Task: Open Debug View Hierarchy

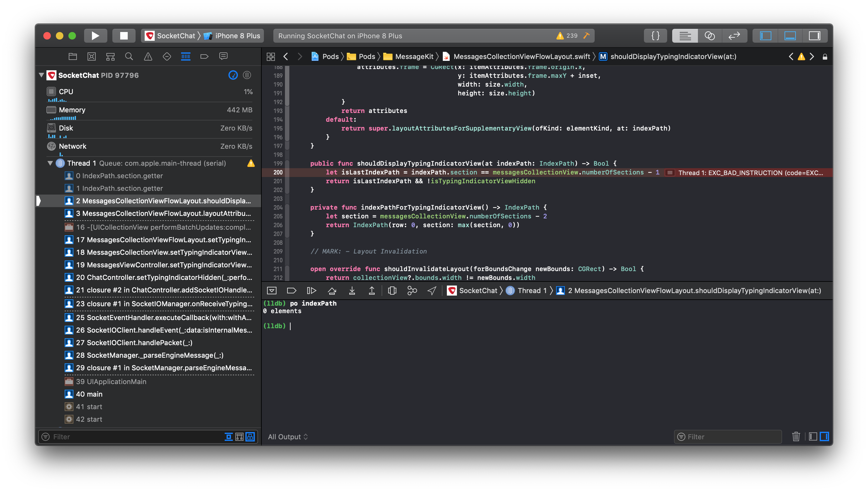Action: point(392,291)
